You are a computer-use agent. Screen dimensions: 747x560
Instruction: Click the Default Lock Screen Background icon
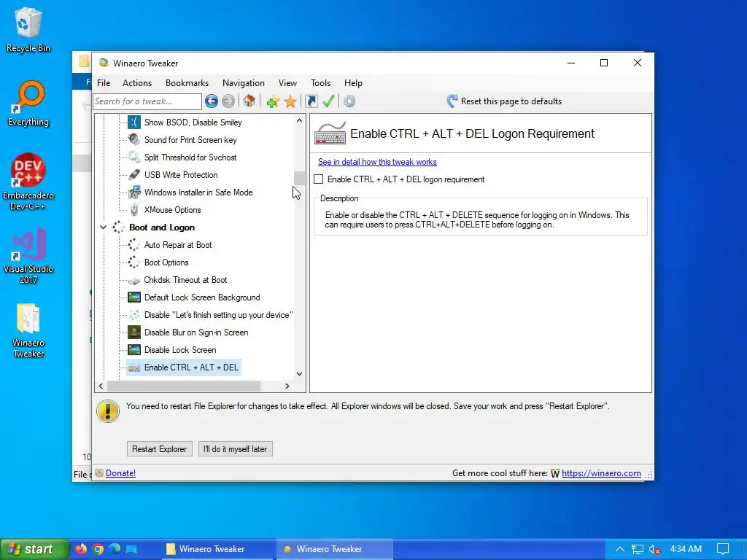point(134,297)
